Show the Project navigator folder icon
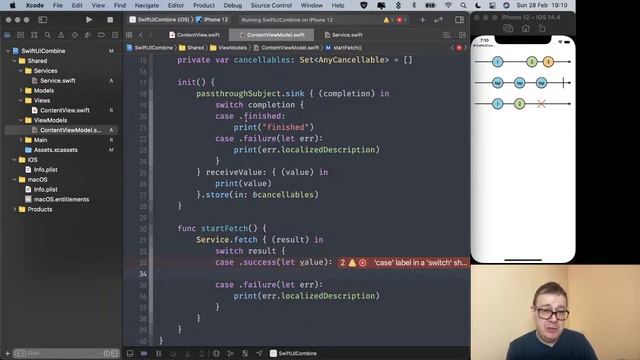640x360 pixels. [x=7, y=35]
